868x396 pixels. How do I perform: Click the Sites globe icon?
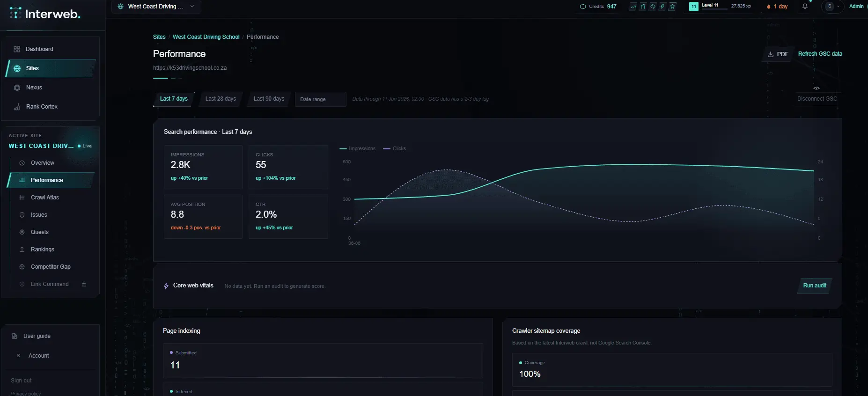tap(17, 68)
